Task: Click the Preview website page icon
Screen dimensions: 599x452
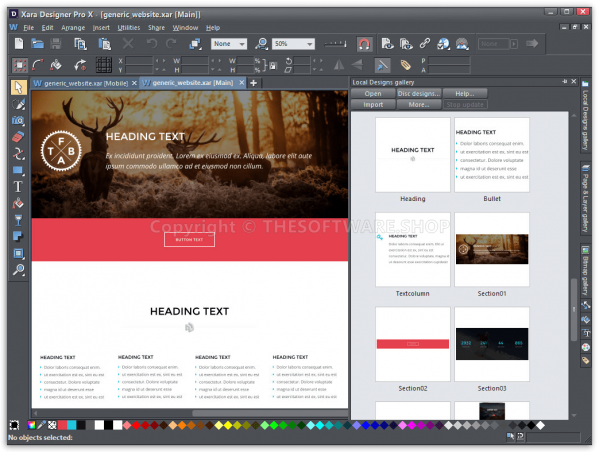Action: coord(387,44)
